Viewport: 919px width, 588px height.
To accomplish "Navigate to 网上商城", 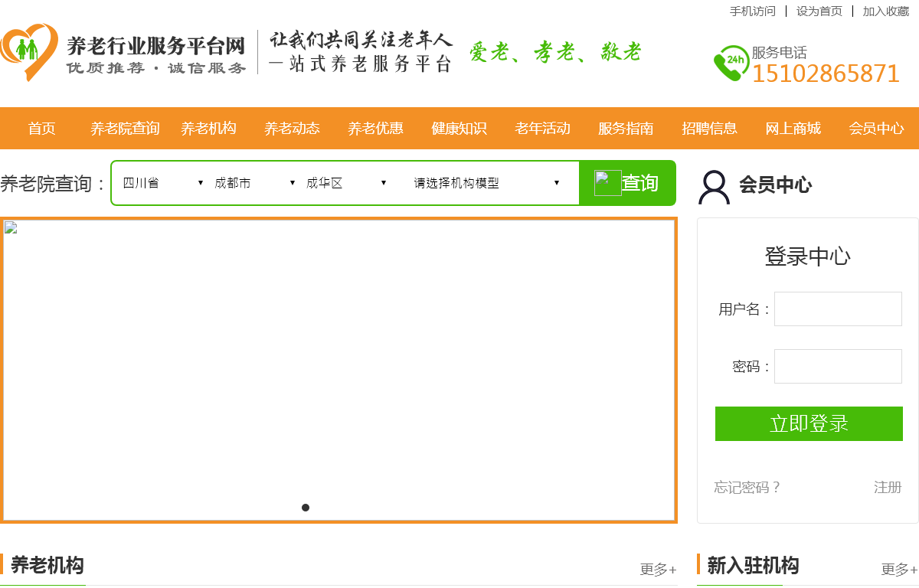I will click(793, 129).
